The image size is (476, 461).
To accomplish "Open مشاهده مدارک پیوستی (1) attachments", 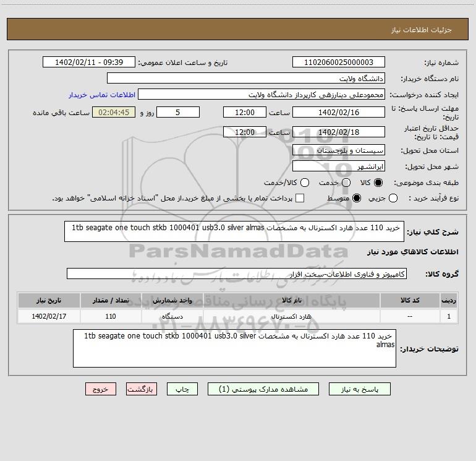I will 263,389.
